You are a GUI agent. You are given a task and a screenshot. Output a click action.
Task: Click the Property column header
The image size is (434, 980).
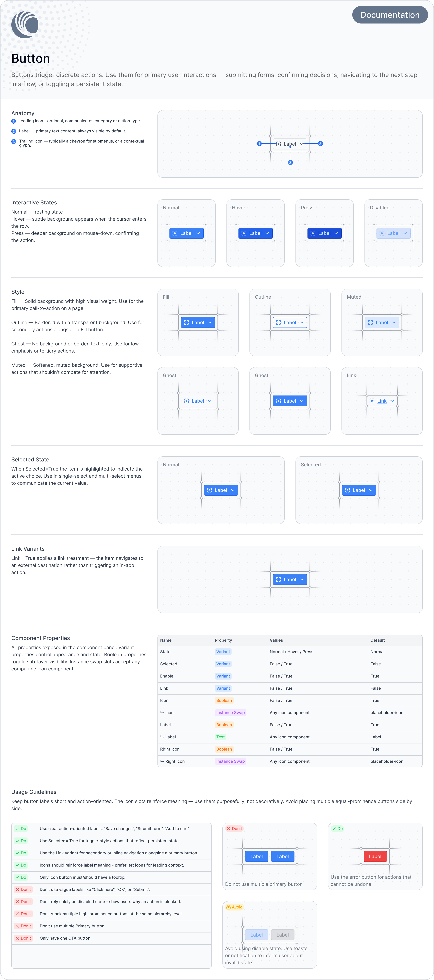[x=223, y=640]
